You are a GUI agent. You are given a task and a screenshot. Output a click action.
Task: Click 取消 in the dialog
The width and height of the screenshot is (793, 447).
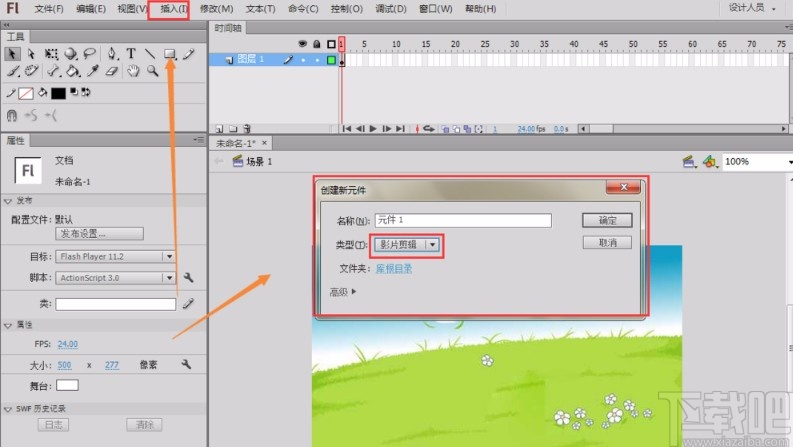tap(607, 243)
